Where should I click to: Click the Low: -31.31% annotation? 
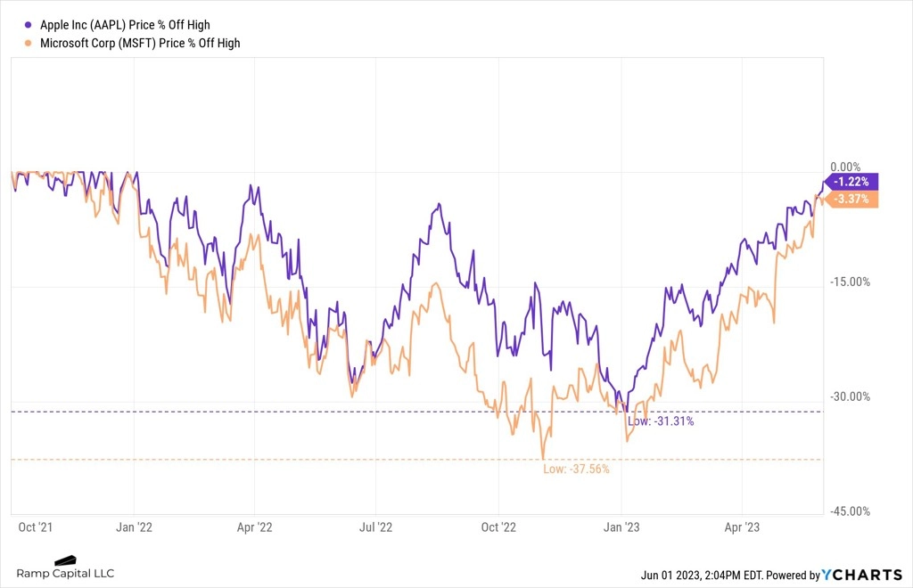[x=661, y=421]
